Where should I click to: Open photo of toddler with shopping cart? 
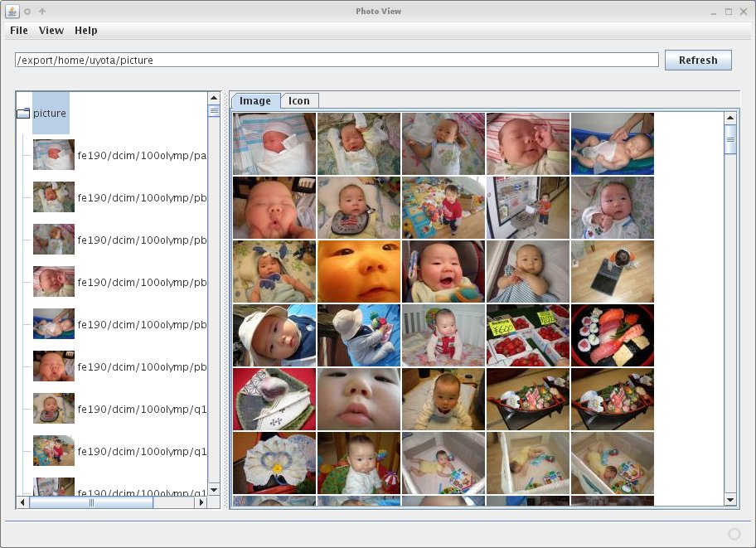pyautogui.click(x=528, y=207)
